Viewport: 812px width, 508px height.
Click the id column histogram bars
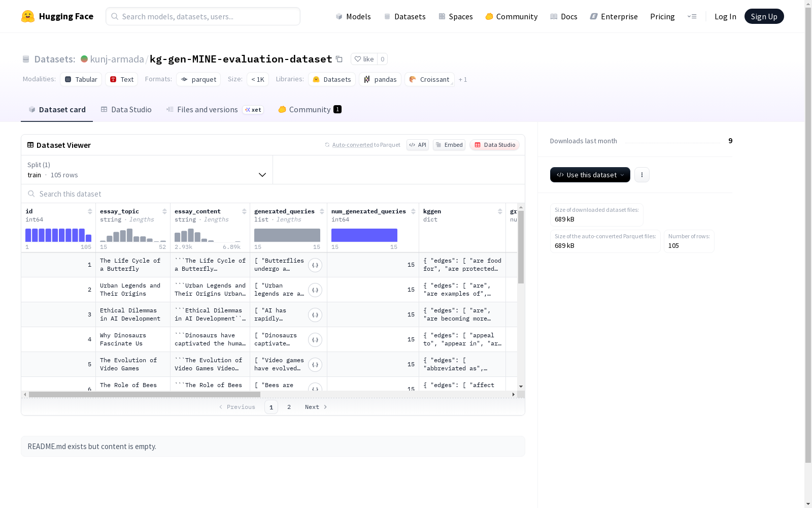pos(58,235)
